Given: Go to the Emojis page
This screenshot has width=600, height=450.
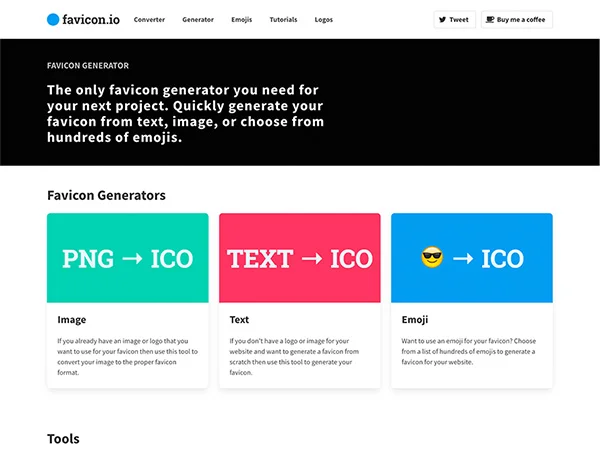Looking at the screenshot, I should (x=241, y=19).
